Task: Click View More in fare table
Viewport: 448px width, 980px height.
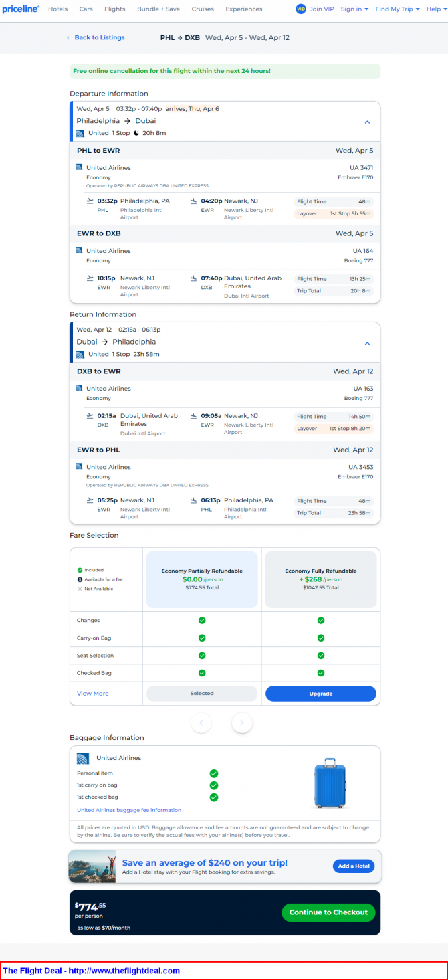Action: click(x=93, y=694)
